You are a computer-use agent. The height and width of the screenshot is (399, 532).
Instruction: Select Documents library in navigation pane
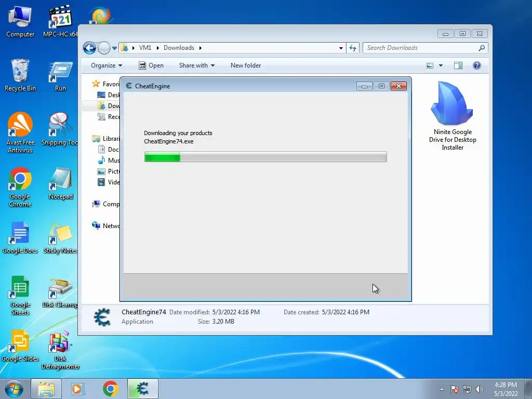point(109,149)
